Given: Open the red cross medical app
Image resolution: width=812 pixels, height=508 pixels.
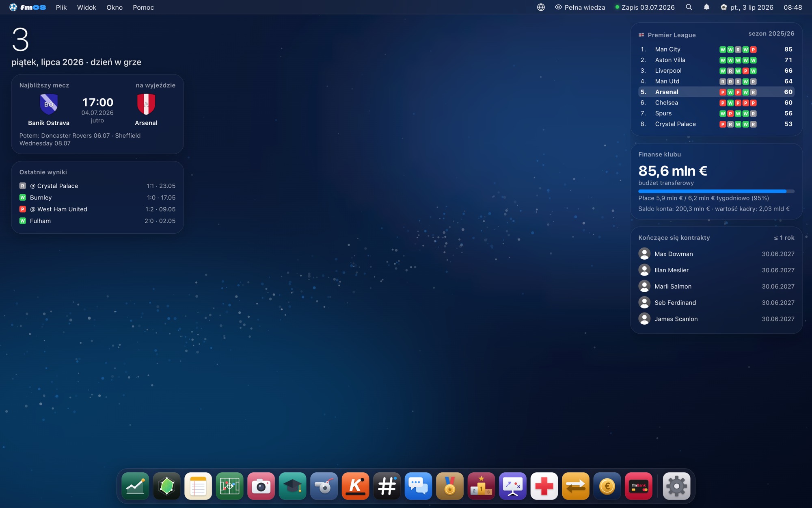Looking at the screenshot, I should coord(544,486).
